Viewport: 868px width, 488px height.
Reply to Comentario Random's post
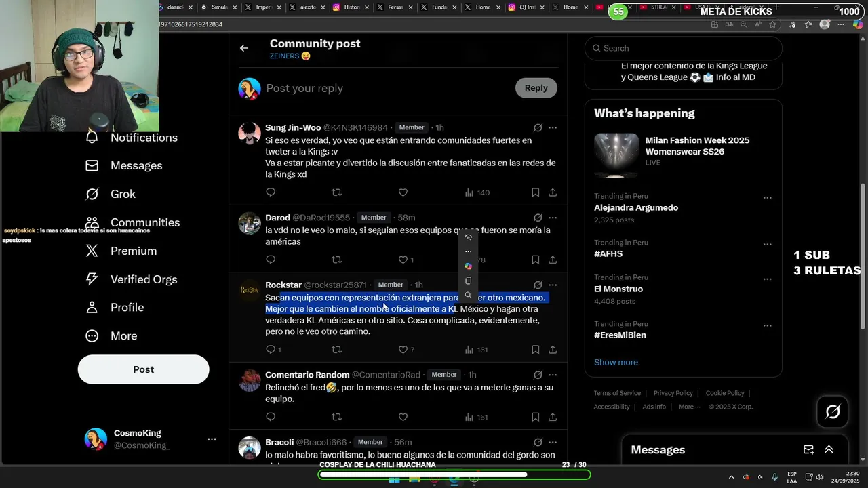click(x=271, y=417)
